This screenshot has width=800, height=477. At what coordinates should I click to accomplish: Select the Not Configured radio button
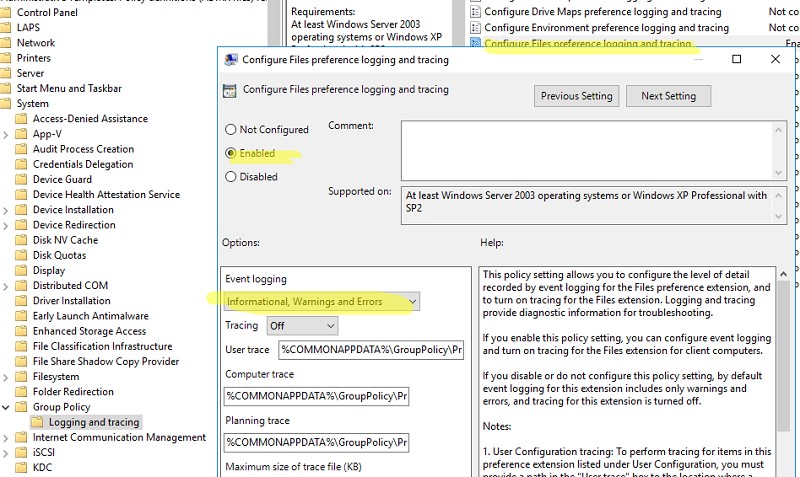click(x=231, y=129)
